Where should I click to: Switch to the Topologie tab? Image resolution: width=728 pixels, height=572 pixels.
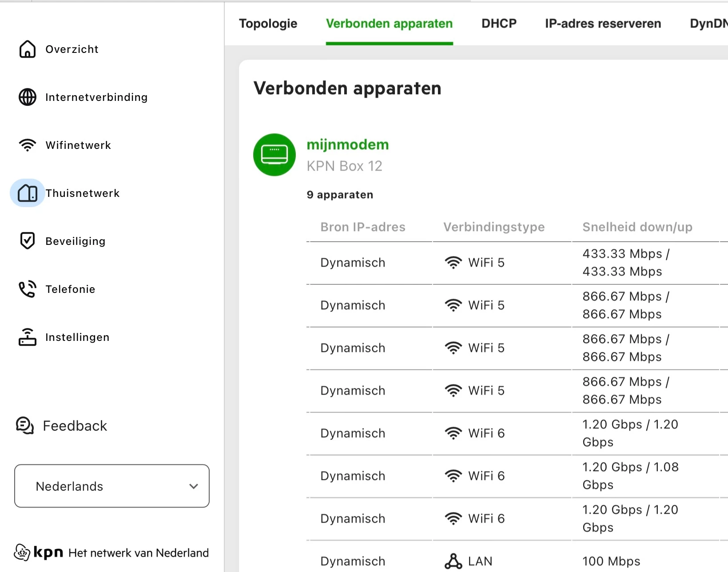coord(268,24)
